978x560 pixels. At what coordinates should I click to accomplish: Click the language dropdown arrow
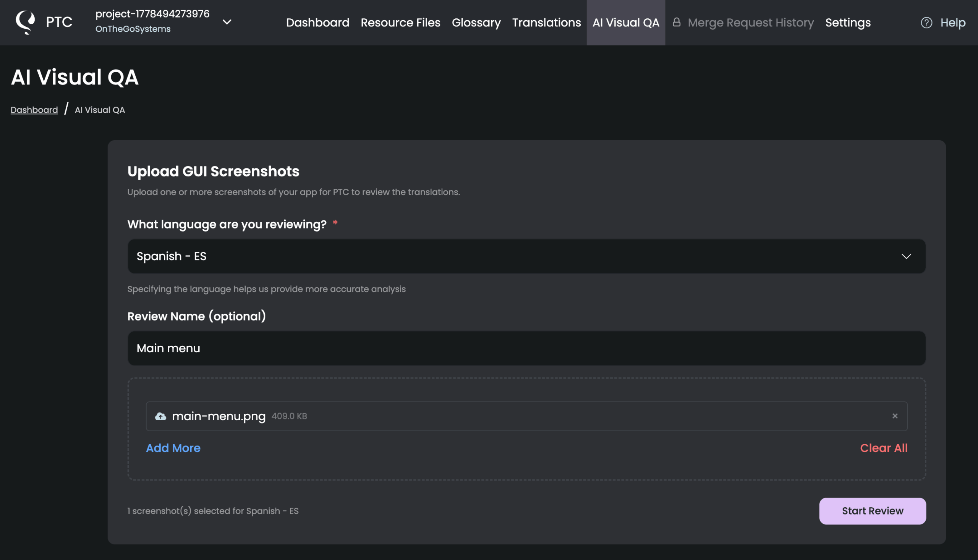click(x=906, y=256)
